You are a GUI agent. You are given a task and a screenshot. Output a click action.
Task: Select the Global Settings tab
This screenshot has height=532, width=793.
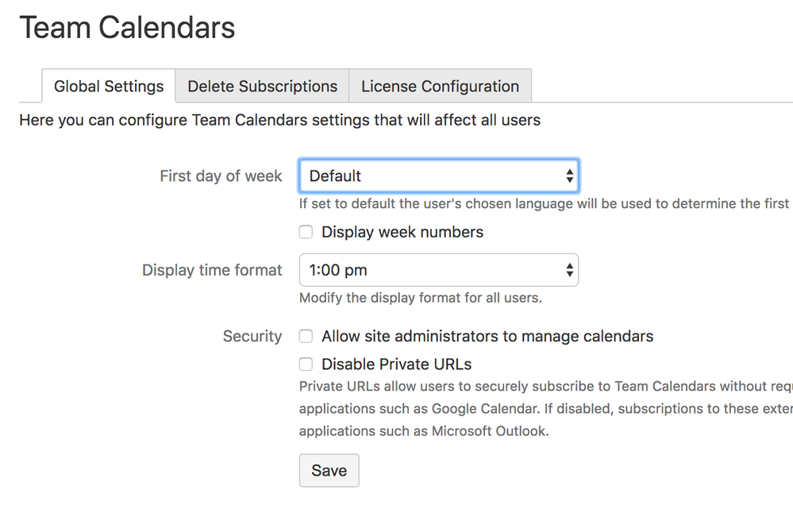(x=109, y=86)
